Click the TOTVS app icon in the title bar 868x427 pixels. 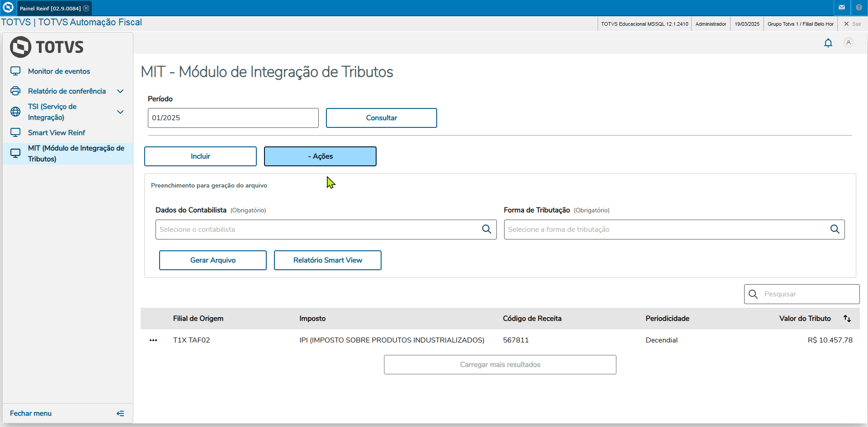8,7
